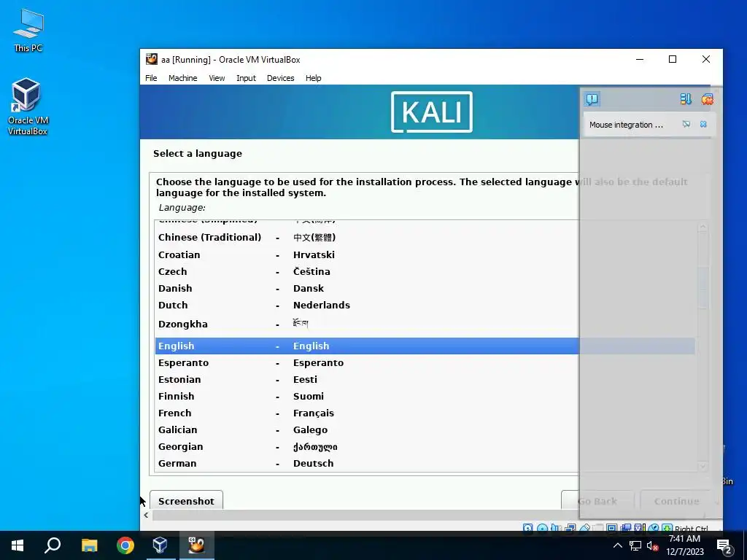Click VirtualBox USB status icon
Image resolution: width=747 pixels, height=560 pixels.
click(584, 528)
